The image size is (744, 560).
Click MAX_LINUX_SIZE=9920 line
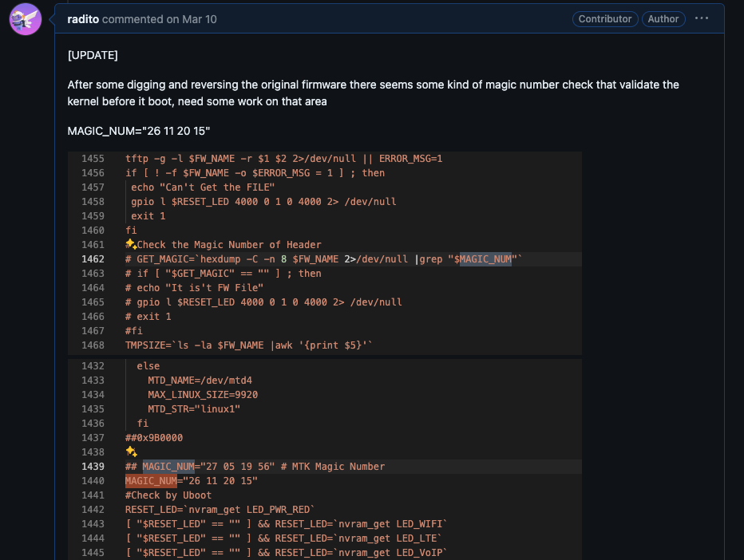[203, 395]
